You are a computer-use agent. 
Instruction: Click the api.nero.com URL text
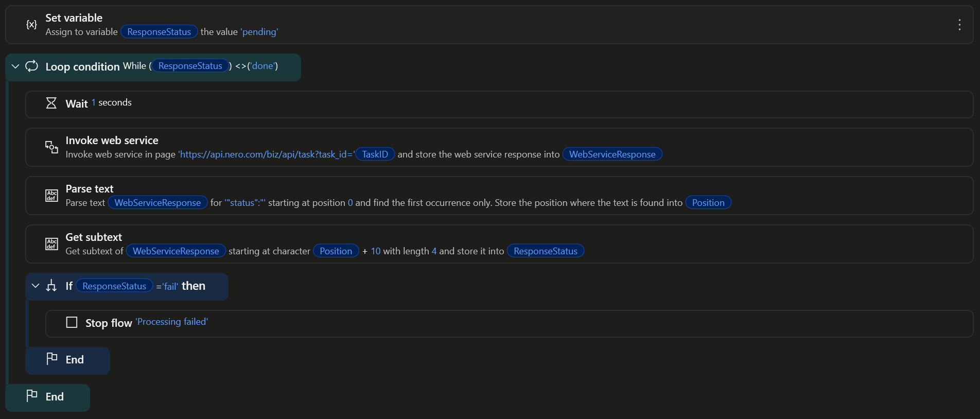(x=266, y=154)
